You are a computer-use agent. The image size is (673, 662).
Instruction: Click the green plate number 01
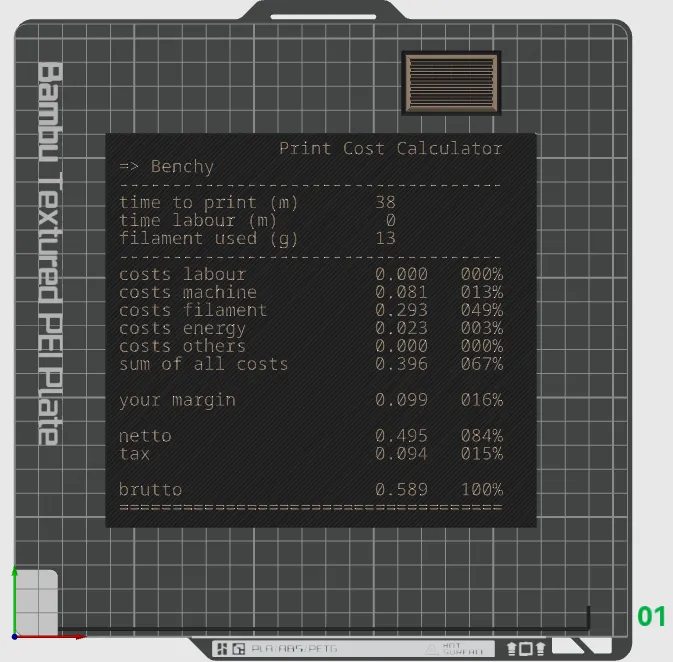click(x=651, y=616)
